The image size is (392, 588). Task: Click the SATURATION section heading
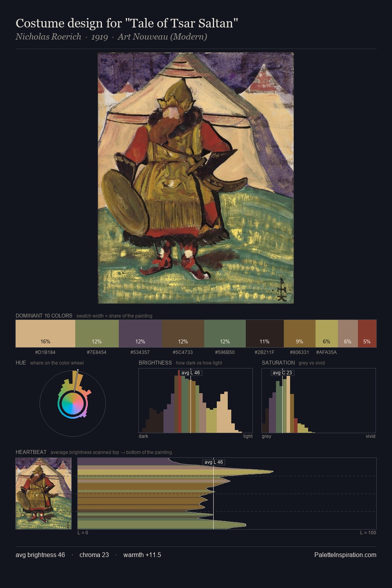tap(278, 363)
